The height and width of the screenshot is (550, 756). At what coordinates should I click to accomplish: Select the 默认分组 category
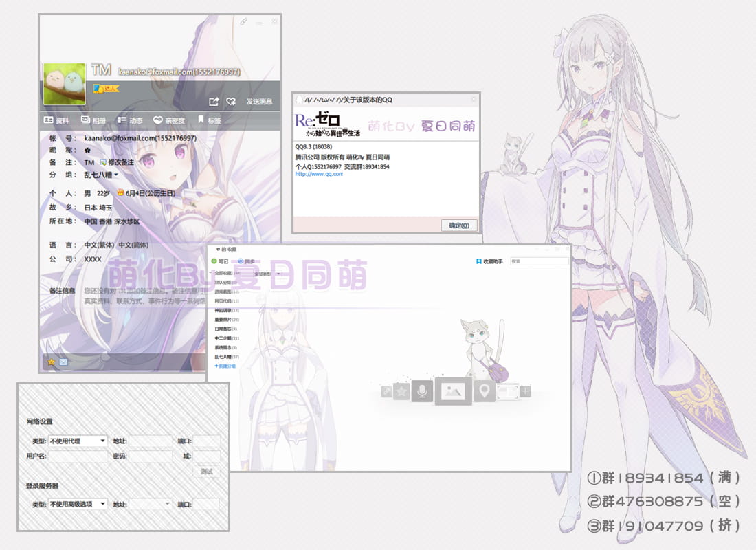pos(225,283)
